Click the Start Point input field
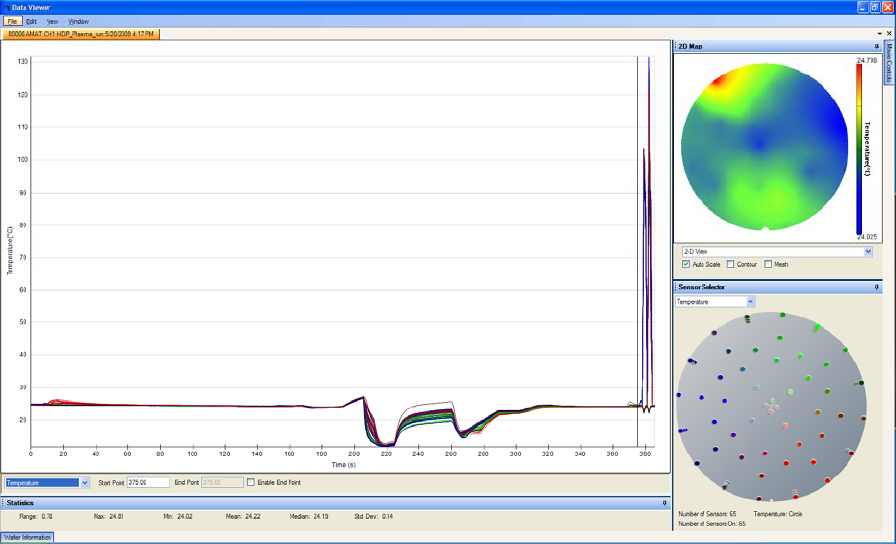Screen dimensions: 896x544 pyautogui.click(x=147, y=482)
